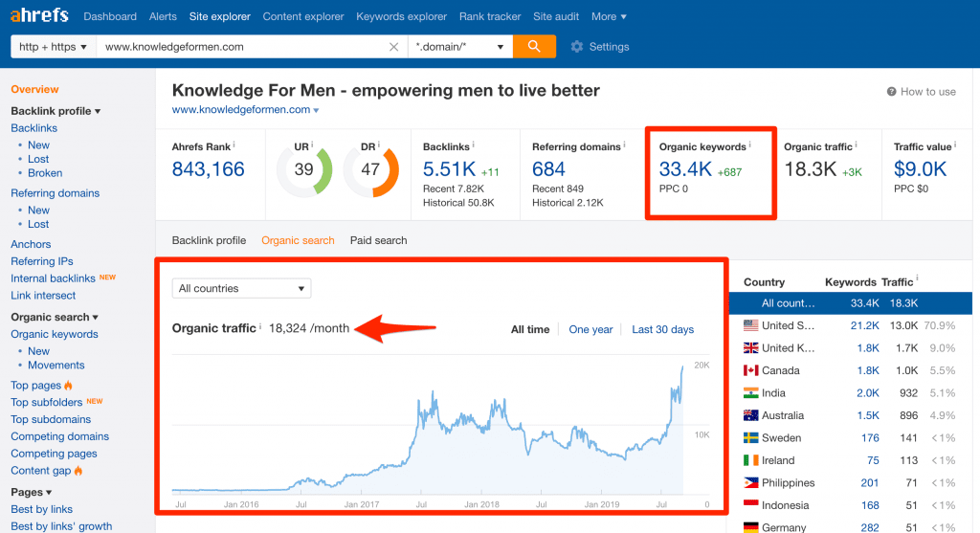Click the info icon next to Backlinks
The height and width of the screenshot is (533, 980).
[473, 144]
